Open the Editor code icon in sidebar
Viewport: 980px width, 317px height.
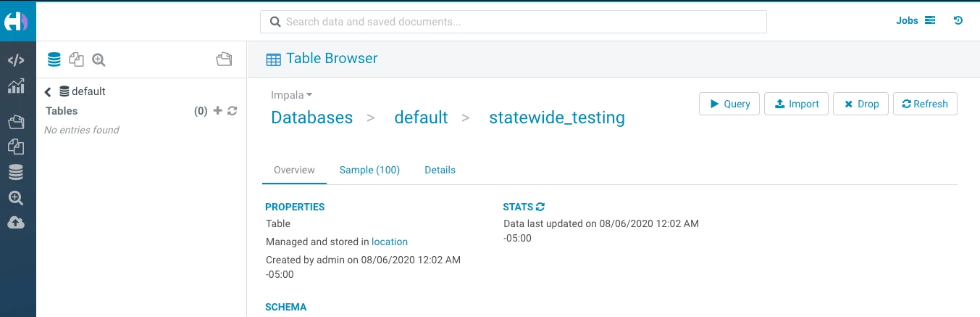coord(16,61)
